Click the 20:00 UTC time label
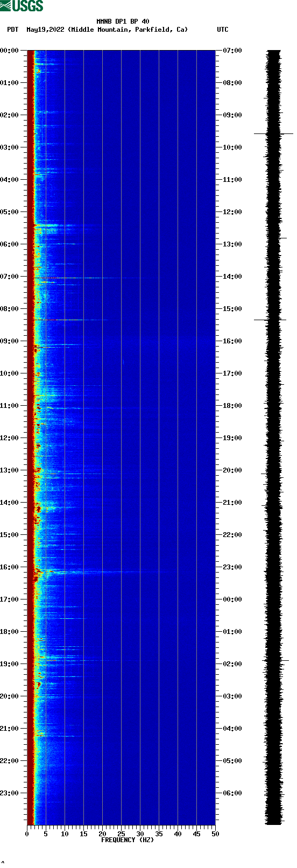The height and width of the screenshot is (868, 297). pos(232,470)
